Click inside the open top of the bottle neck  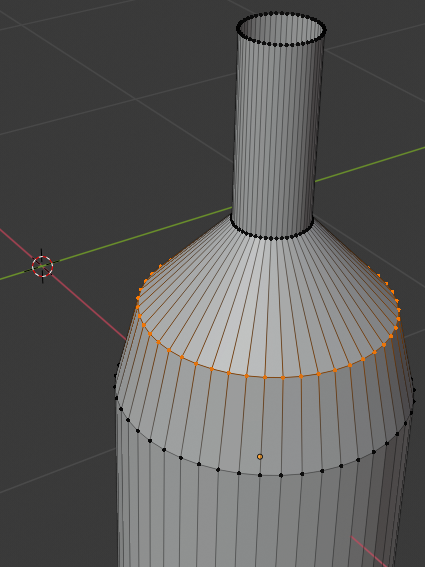(281, 29)
